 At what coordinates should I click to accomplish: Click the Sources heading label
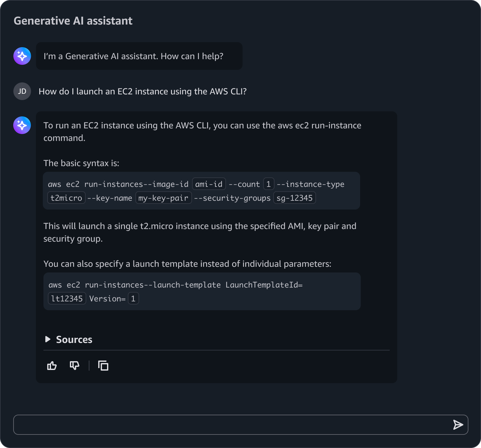[x=74, y=339]
